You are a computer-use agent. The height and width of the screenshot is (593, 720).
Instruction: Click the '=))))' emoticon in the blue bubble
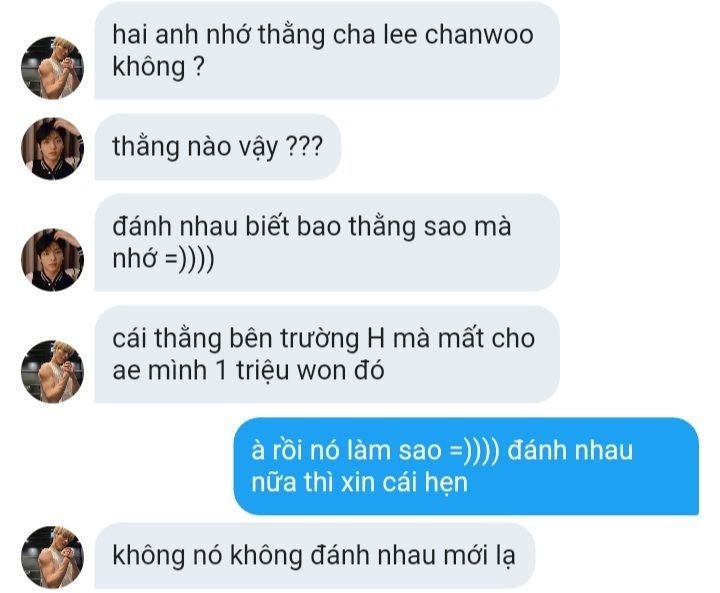coord(474,451)
